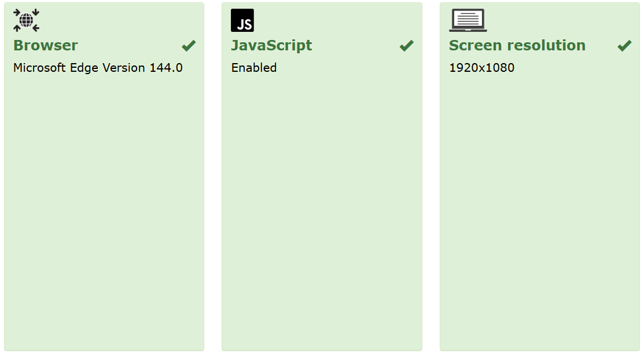Screen dimensions: 644x355
Task: Click white gap between JavaScript and Screen cards
Action: [x=431, y=174]
